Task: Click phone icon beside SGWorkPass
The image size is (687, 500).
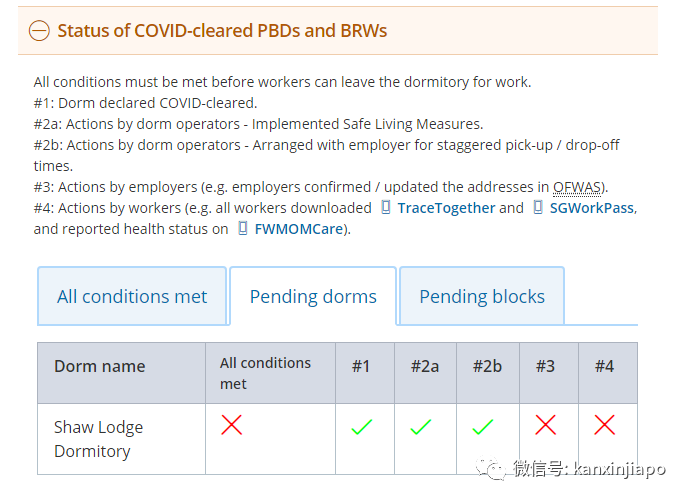Action: coord(538,208)
